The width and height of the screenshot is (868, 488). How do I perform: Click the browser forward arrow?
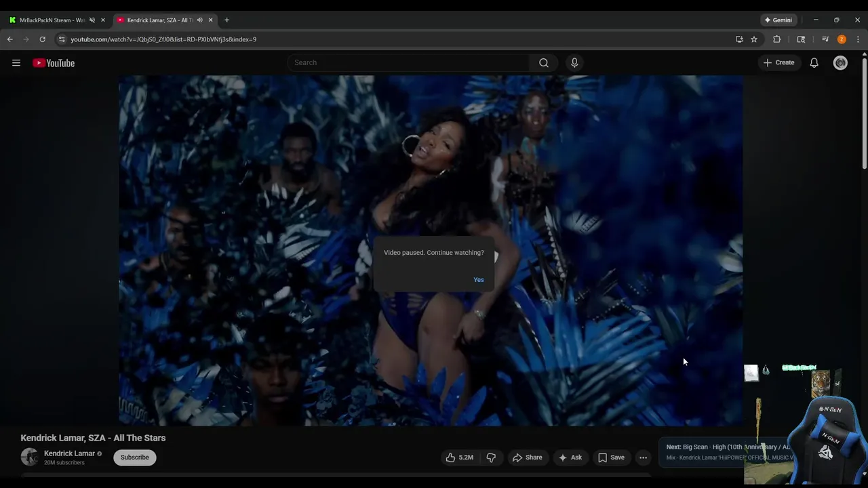pos(26,39)
